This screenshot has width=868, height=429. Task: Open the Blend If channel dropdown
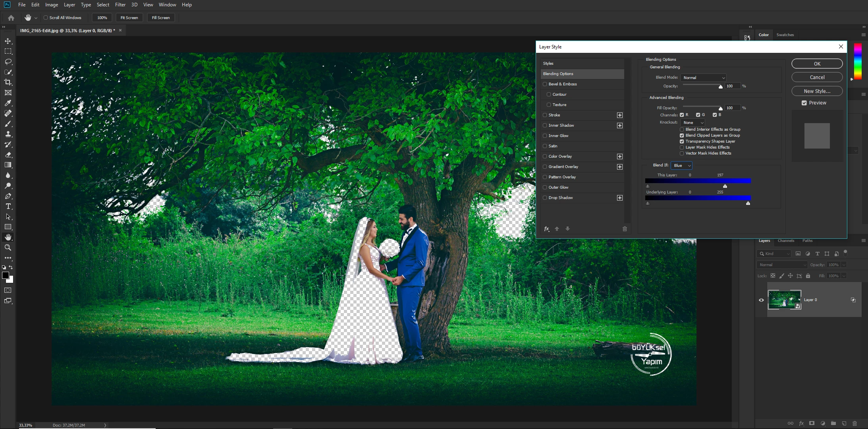pos(681,166)
